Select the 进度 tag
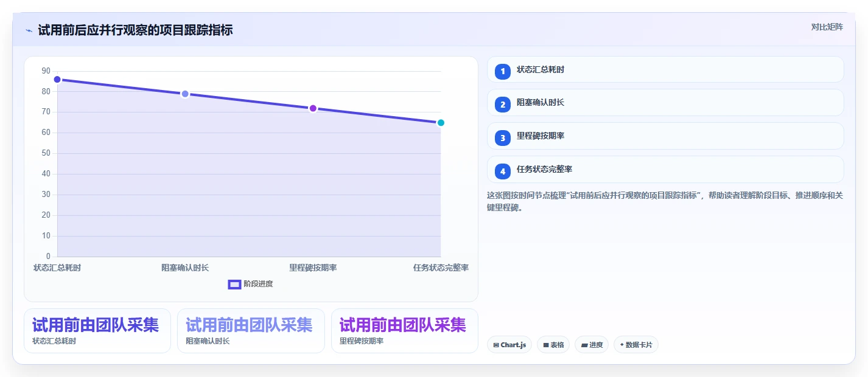Image resolution: width=868 pixels, height=377 pixels. [x=592, y=345]
